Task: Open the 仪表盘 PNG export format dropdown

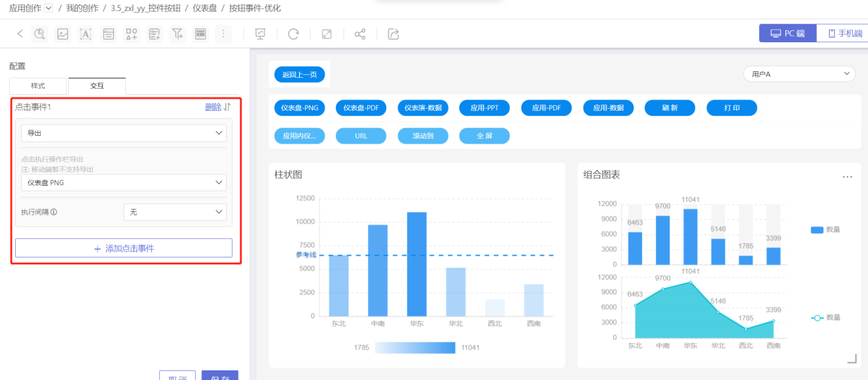Action: 124,182
